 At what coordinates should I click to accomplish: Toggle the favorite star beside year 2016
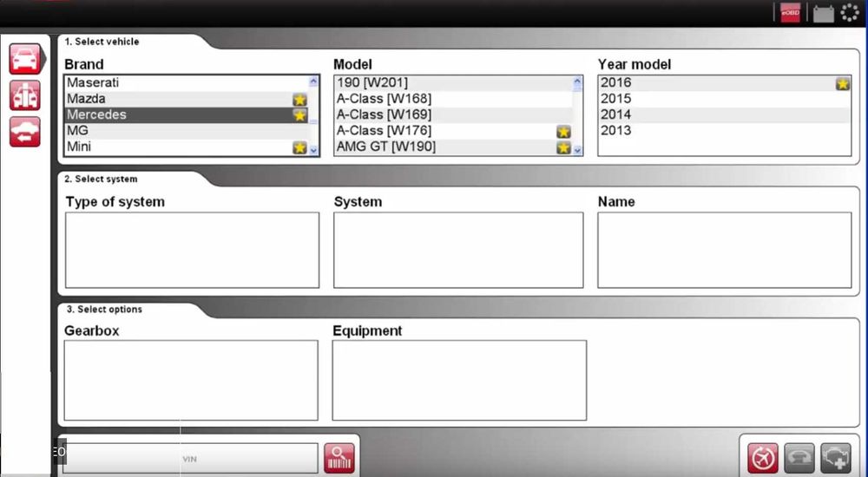point(843,83)
